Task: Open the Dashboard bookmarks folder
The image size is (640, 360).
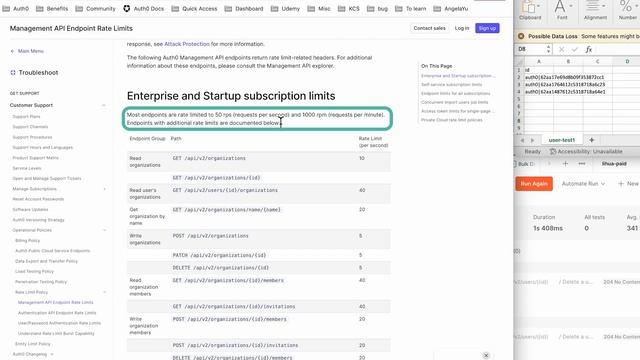Action: 244,9
